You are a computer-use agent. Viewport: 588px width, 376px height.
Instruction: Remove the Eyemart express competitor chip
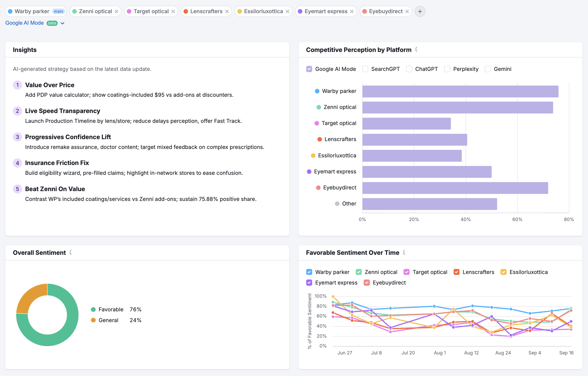[352, 11]
